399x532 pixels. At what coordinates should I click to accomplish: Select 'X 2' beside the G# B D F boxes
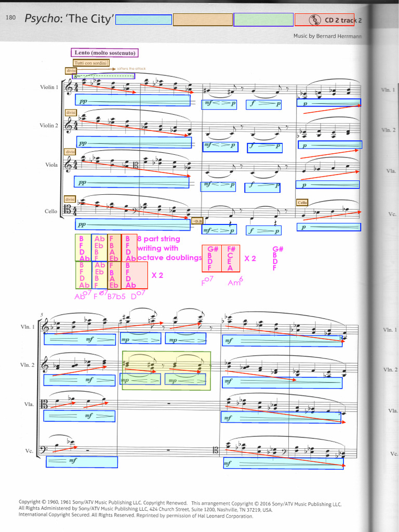pos(250,259)
